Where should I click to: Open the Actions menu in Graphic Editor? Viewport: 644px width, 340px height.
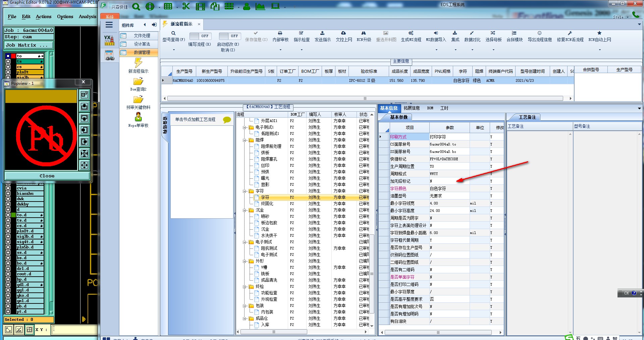click(44, 16)
